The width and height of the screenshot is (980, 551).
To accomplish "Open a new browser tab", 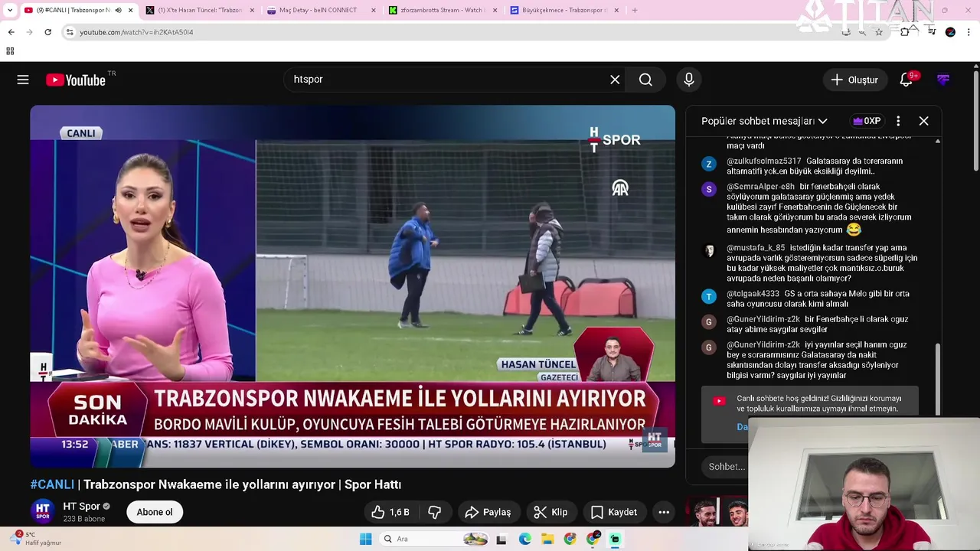I will pos(634,10).
